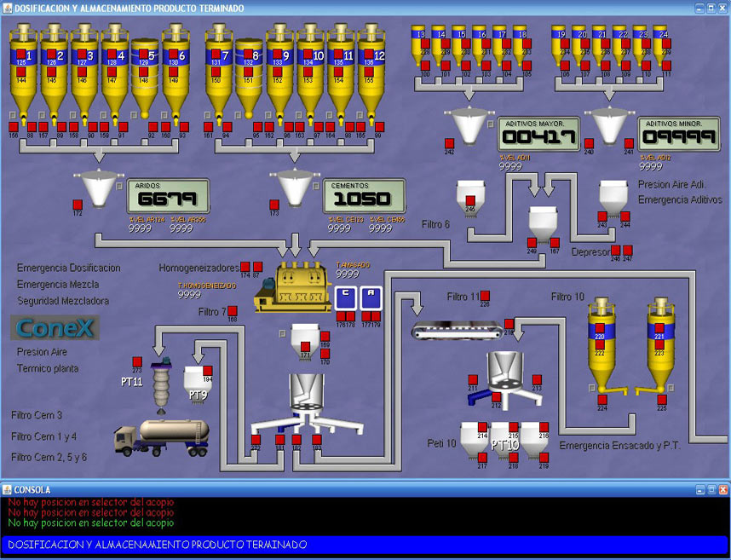Click the ConeX logo button
The height and width of the screenshot is (560, 731).
tap(55, 327)
